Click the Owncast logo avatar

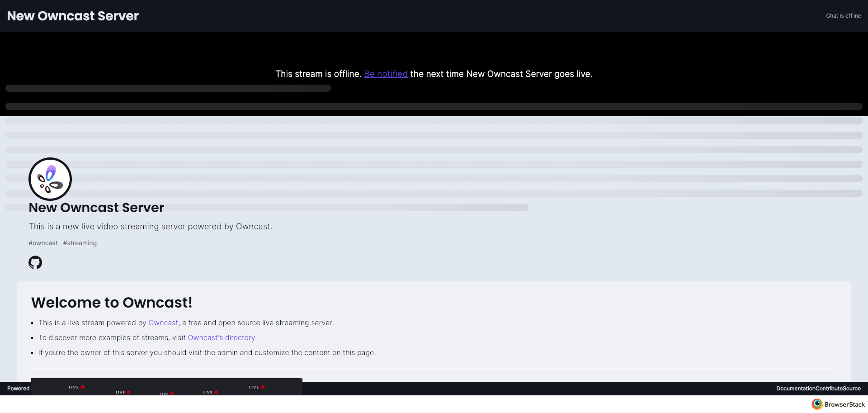click(50, 179)
